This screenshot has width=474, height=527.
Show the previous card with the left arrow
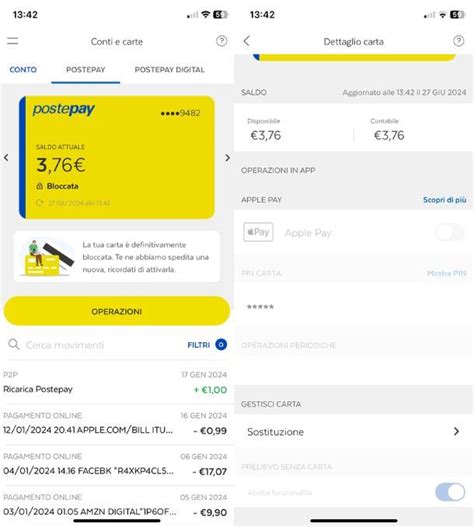point(6,157)
